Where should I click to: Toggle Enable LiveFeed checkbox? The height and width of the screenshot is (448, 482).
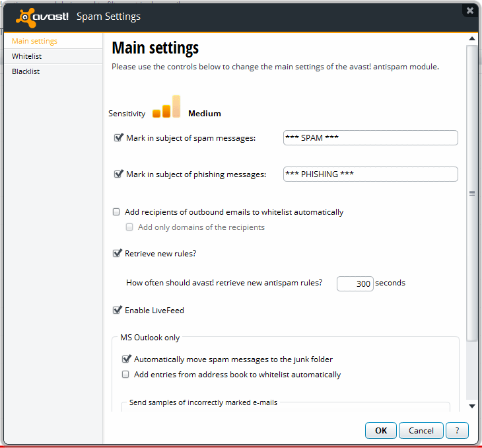tap(118, 310)
